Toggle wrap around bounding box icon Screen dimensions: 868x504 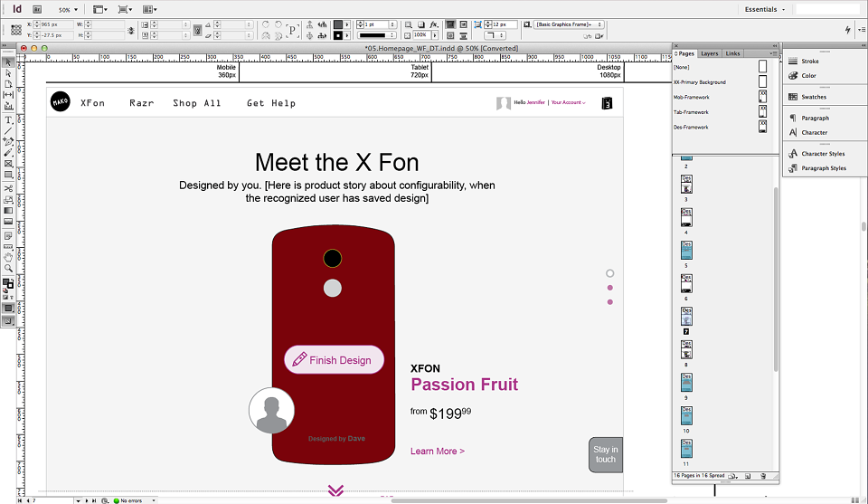463,25
